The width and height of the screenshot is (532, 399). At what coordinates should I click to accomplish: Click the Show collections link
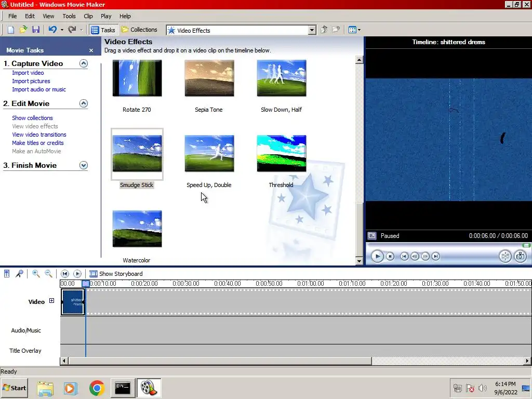click(32, 118)
